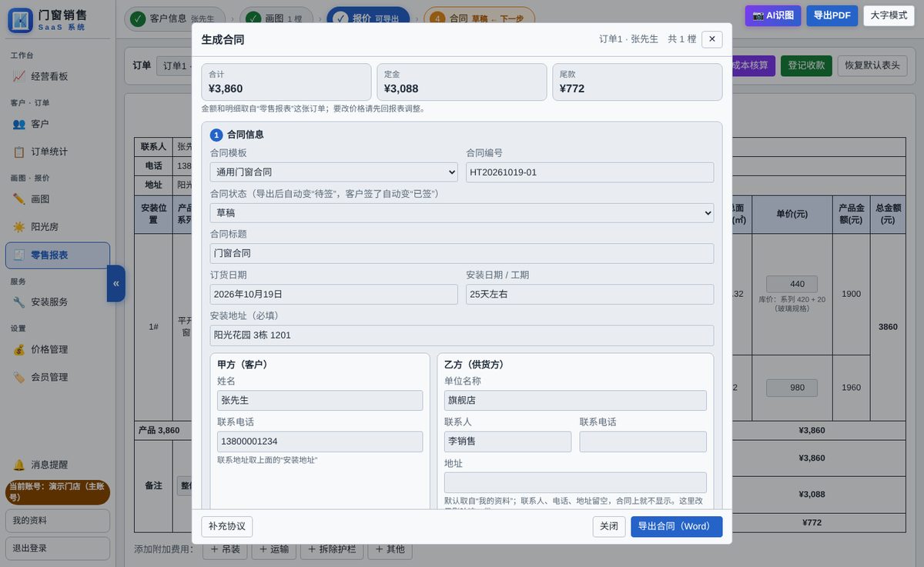The image size is (924, 567).
Task: Open 零售报表 icon in sidebar
Action: click(19, 255)
